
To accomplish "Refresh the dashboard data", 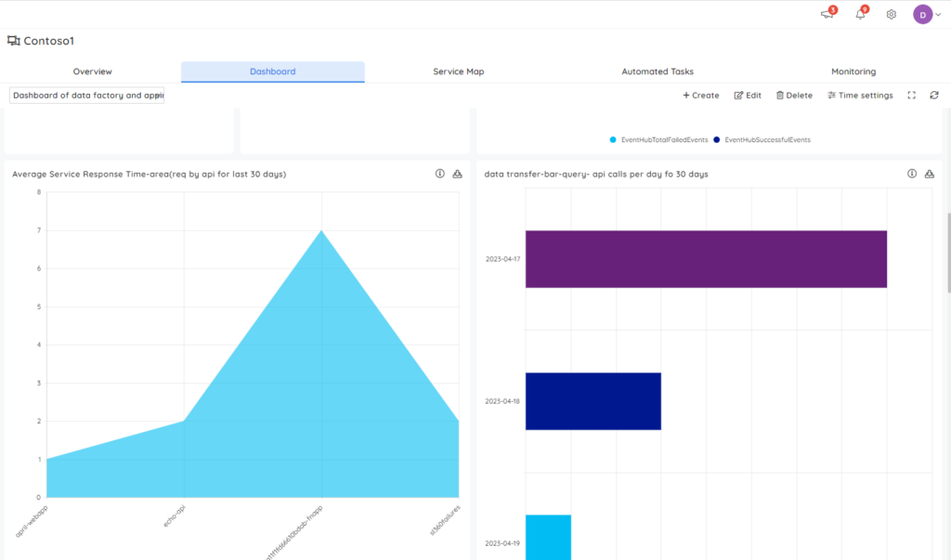I will (933, 95).
